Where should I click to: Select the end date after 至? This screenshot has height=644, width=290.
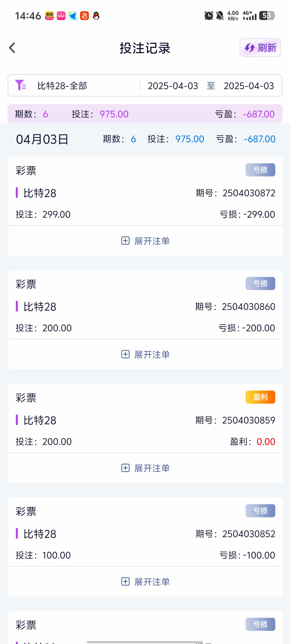[x=249, y=86]
